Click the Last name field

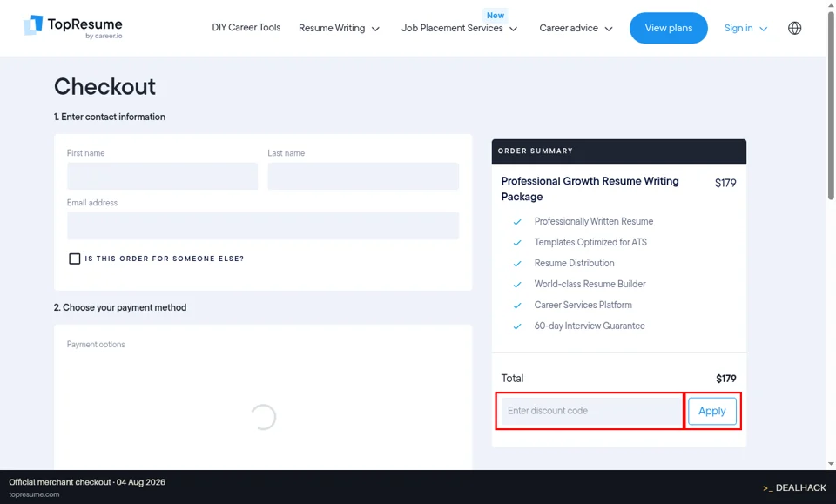coord(363,177)
